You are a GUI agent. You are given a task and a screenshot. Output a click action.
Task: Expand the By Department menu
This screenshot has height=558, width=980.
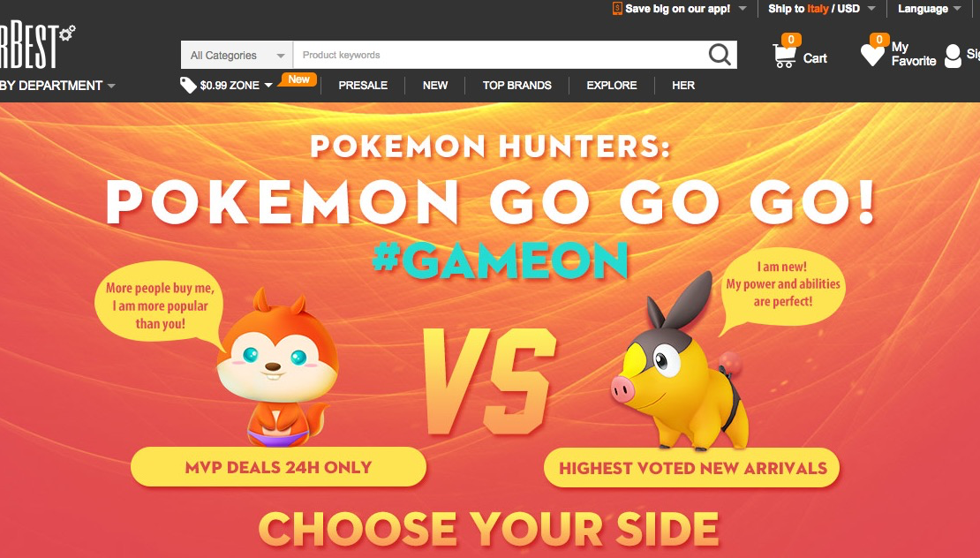coord(57,86)
